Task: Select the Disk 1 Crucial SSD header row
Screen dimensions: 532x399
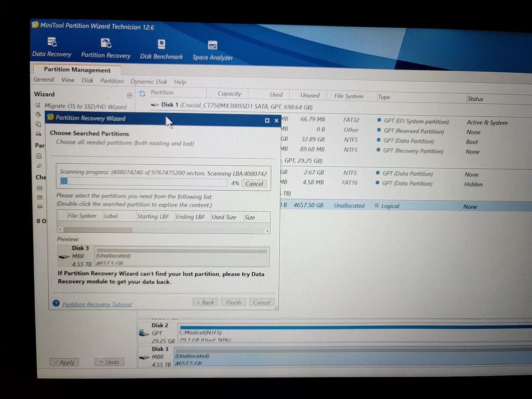Action: (237, 106)
